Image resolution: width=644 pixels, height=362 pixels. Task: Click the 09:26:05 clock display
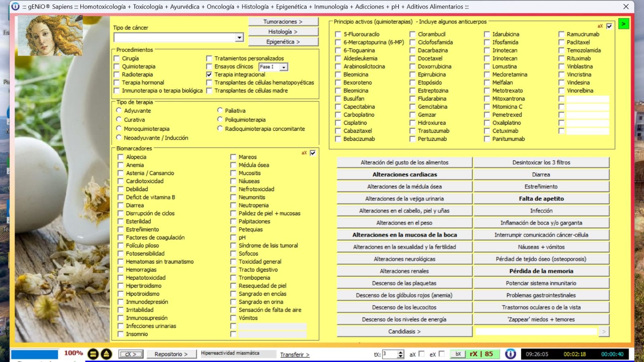pos(537,354)
